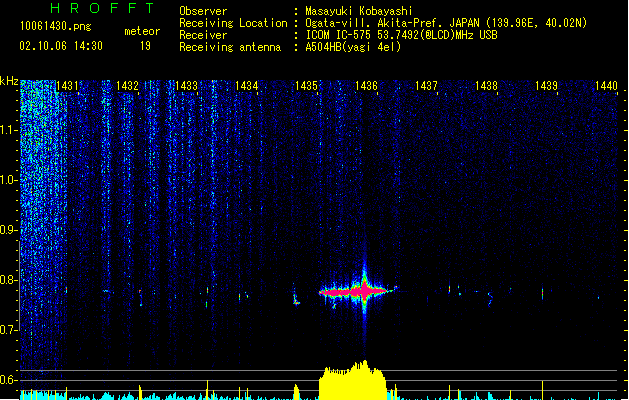
Task: Click the 1439 time marker
Action: [546, 86]
